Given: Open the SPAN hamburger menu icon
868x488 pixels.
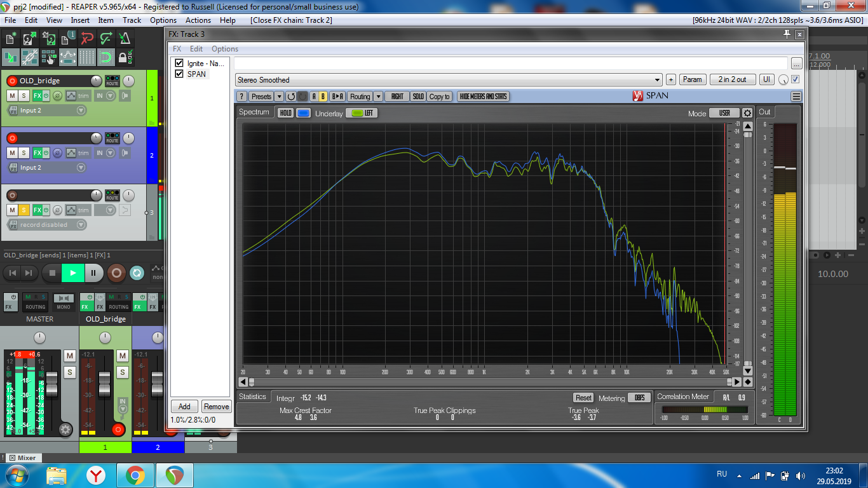Looking at the screenshot, I should tap(796, 97).
